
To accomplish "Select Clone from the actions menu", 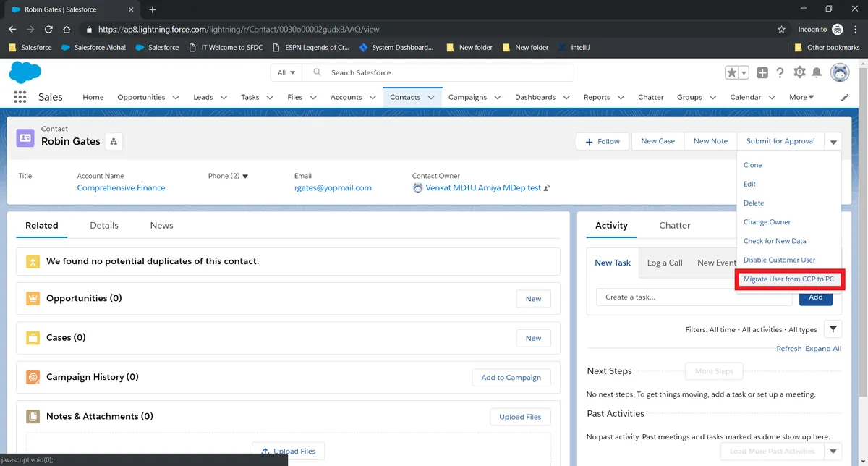I will pos(752,165).
